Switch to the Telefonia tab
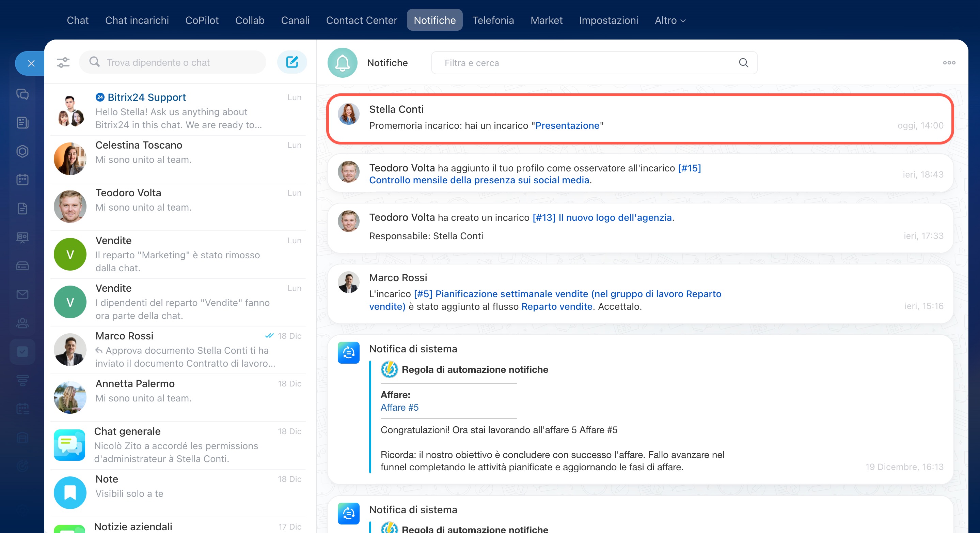 493,20
